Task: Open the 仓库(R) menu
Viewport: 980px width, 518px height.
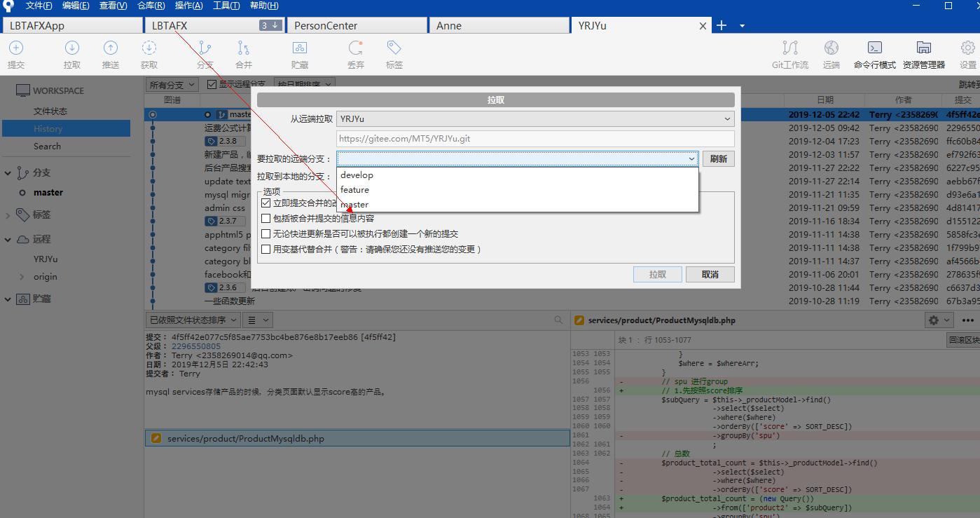Action: coord(151,6)
